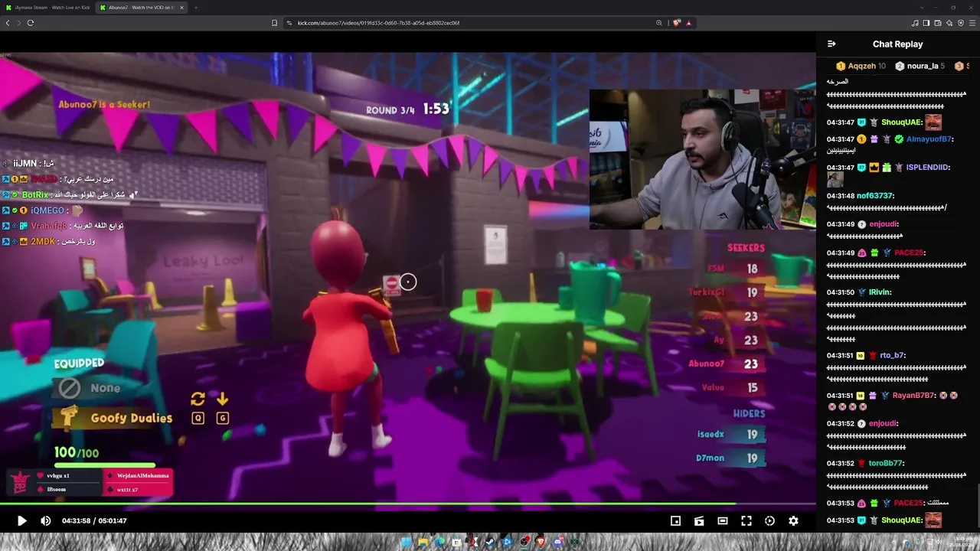The width and height of the screenshot is (980, 551).
Task: Click the 04:31:50 chat timestamp
Action: pos(841,292)
